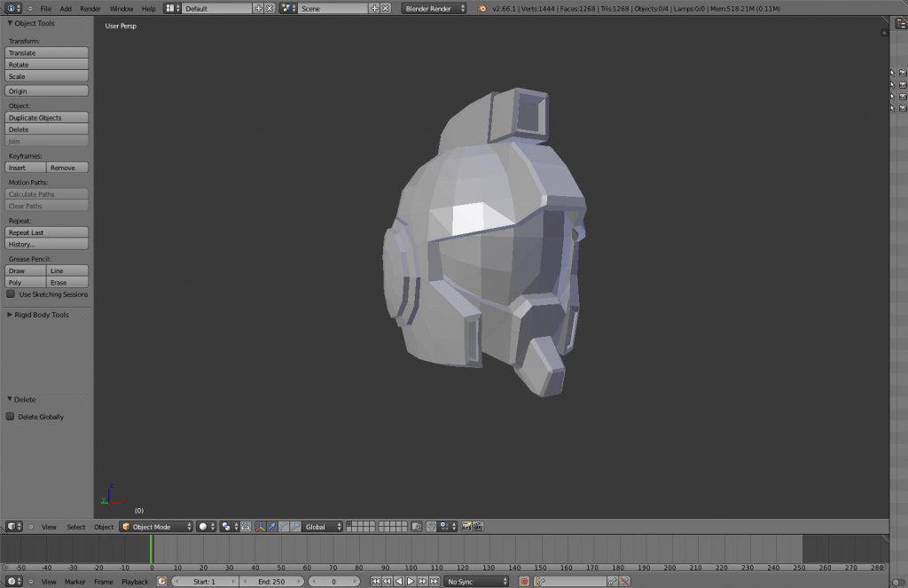908x588 pixels.
Task: Enable the translate manipulator arrow
Action: 272,527
